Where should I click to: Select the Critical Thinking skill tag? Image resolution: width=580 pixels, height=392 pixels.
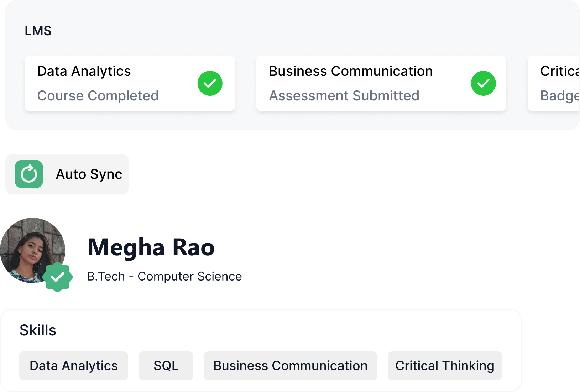445,366
